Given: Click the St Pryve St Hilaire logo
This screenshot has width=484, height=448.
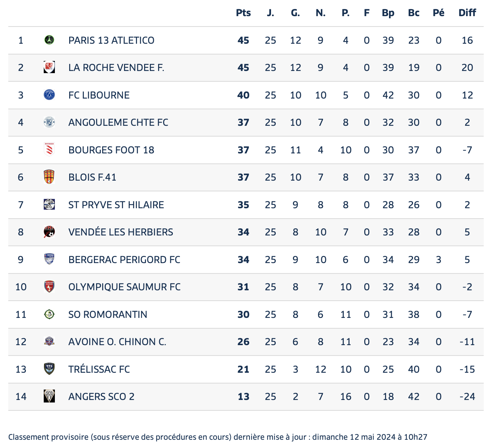Looking at the screenshot, I should point(49,204).
